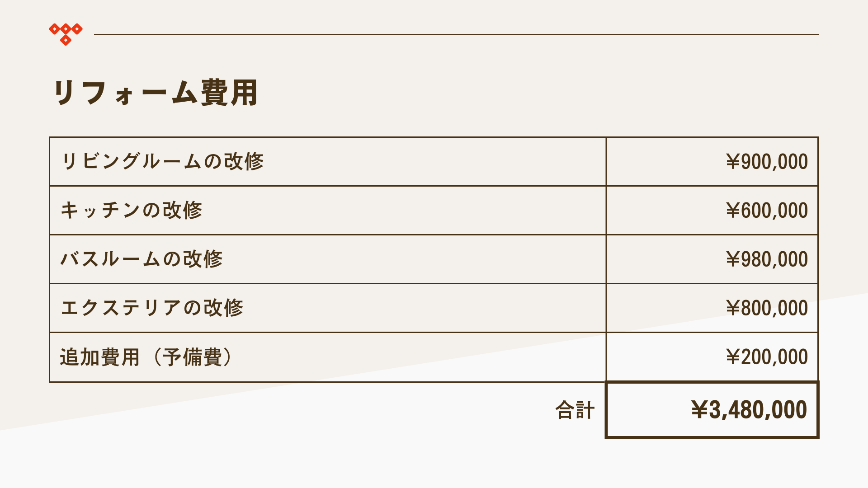
Task: Select the キッチンの改修 row label
Action: point(132,210)
